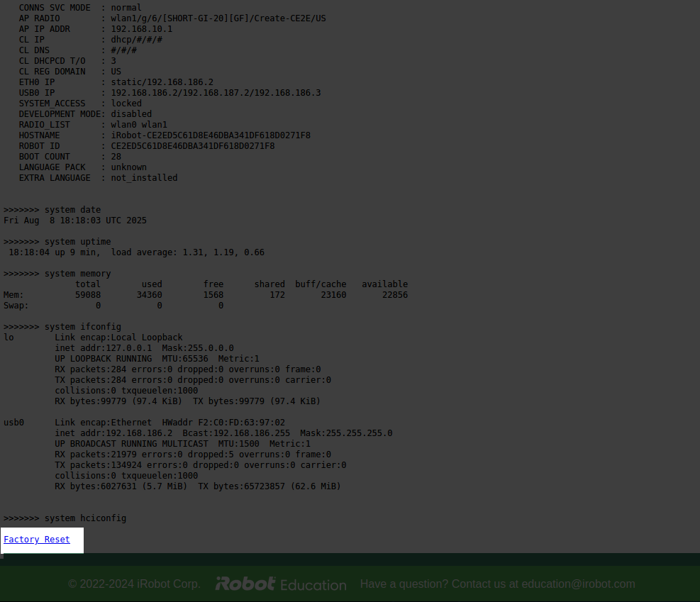Click the LANGUAGE PACK value 'unknown'
The height and width of the screenshot is (602, 700).
click(128, 167)
